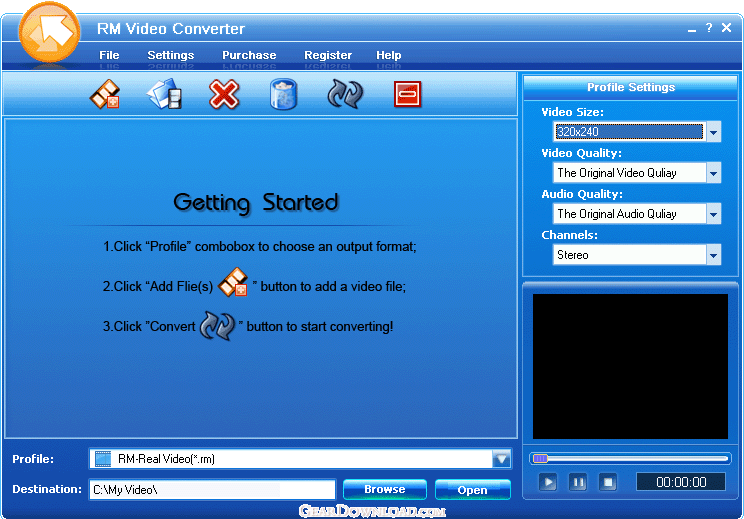This screenshot has width=744, height=519.
Task: Click the Getting Started heading
Action: coord(256,203)
